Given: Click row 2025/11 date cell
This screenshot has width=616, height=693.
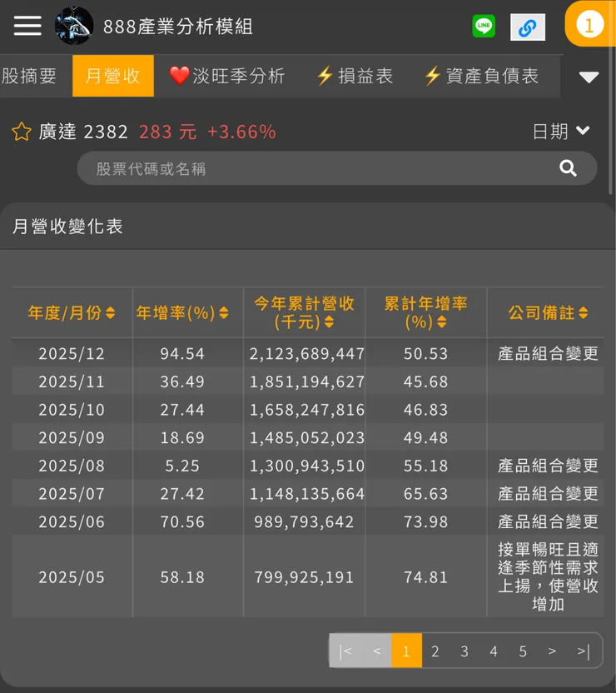Looking at the screenshot, I should click(72, 381).
